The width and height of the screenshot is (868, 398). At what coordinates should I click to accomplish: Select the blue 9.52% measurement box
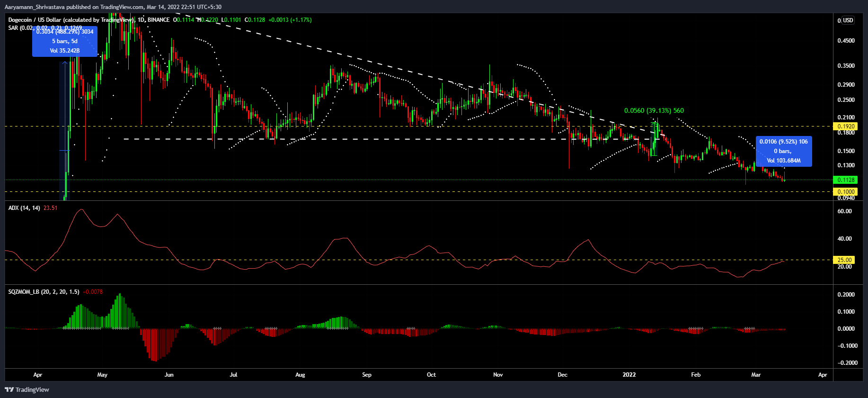(x=784, y=151)
